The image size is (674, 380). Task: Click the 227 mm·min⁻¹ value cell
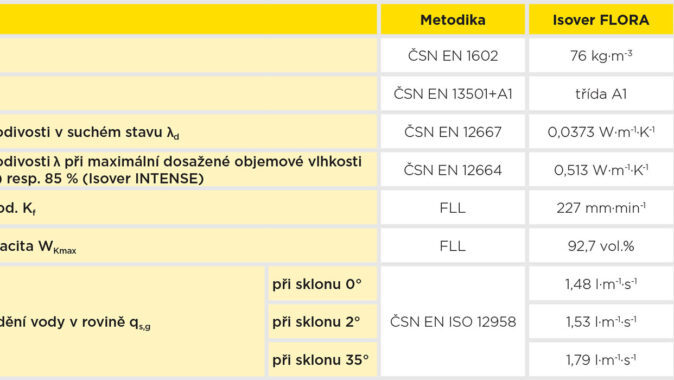pyautogui.click(x=601, y=208)
